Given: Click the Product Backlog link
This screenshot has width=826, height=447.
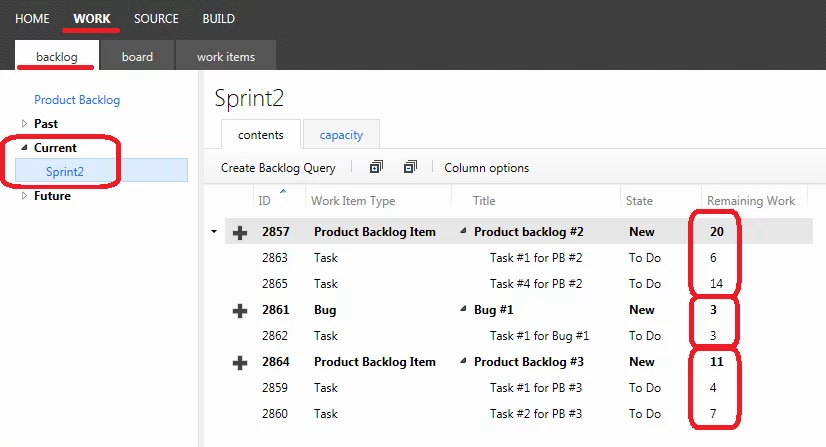Looking at the screenshot, I should coord(77,100).
